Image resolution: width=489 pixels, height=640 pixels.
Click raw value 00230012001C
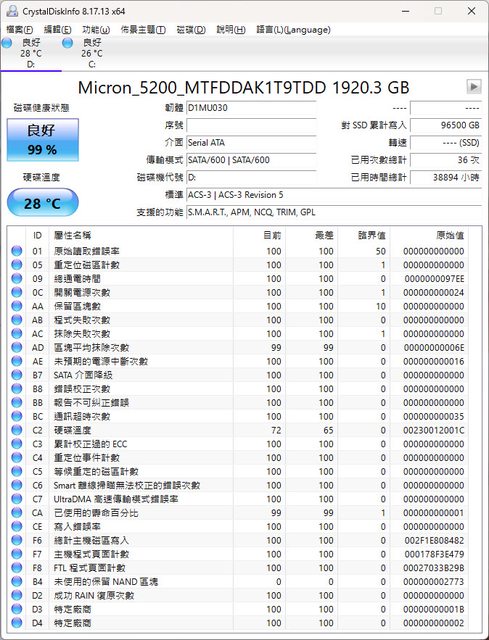coord(433,430)
